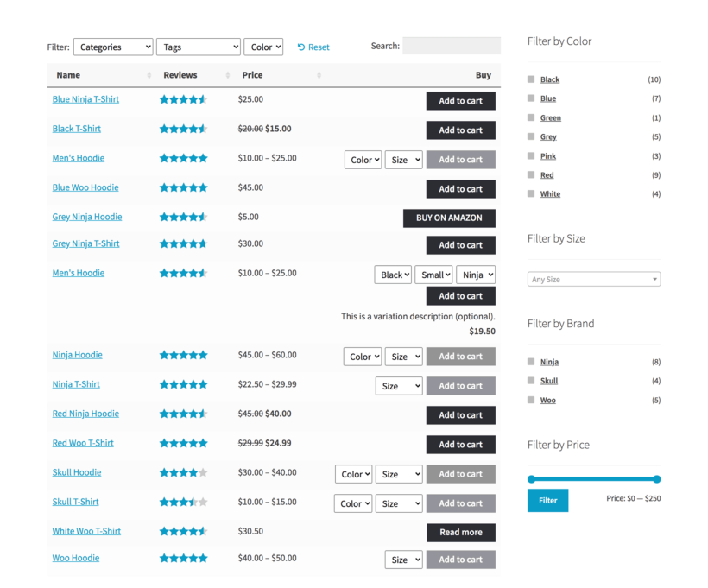The height and width of the screenshot is (588, 708).
Task: Check the Woo brand filter
Action: [529, 400]
